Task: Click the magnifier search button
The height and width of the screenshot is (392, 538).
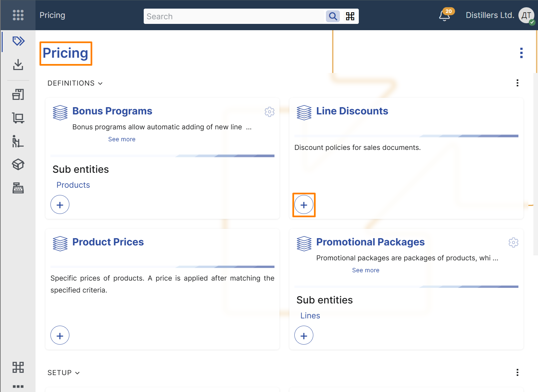Action: (333, 16)
